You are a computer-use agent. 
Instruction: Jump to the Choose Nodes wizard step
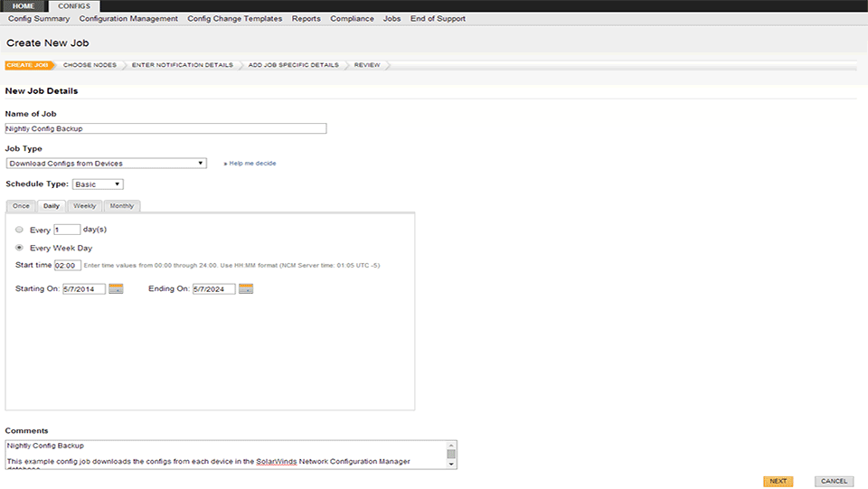90,65
